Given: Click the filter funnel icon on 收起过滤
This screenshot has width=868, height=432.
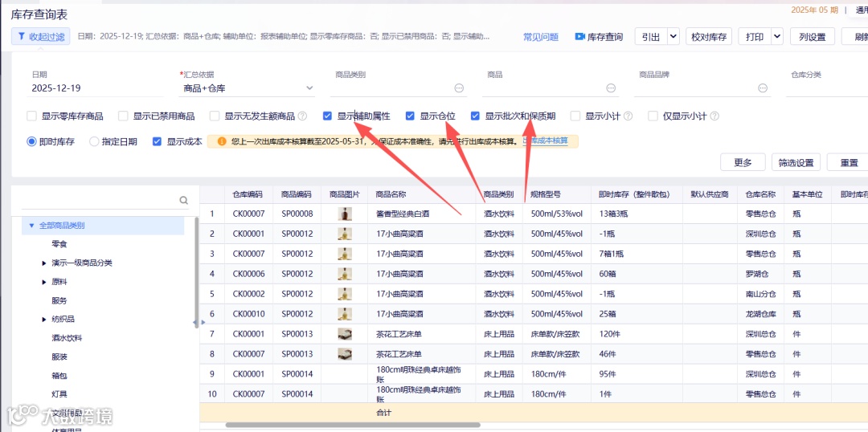Looking at the screenshot, I should (21, 36).
